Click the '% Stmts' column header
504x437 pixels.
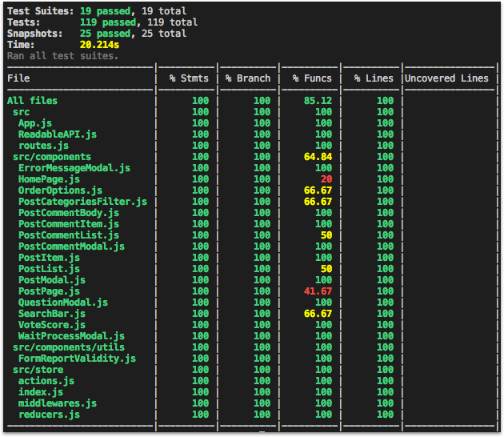tap(189, 78)
